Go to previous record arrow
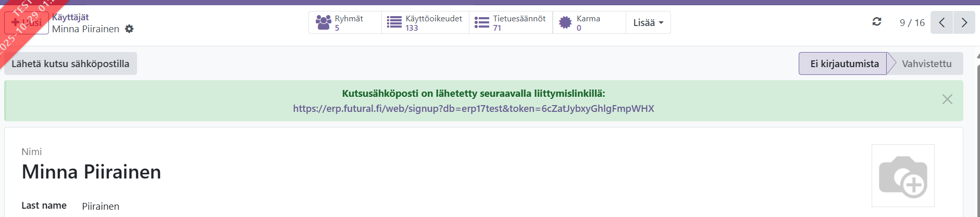 click(x=941, y=22)
